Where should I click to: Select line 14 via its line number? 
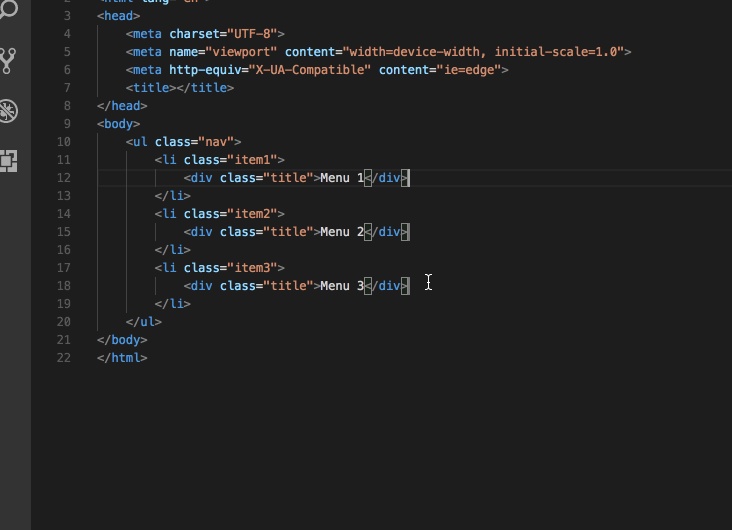64,214
